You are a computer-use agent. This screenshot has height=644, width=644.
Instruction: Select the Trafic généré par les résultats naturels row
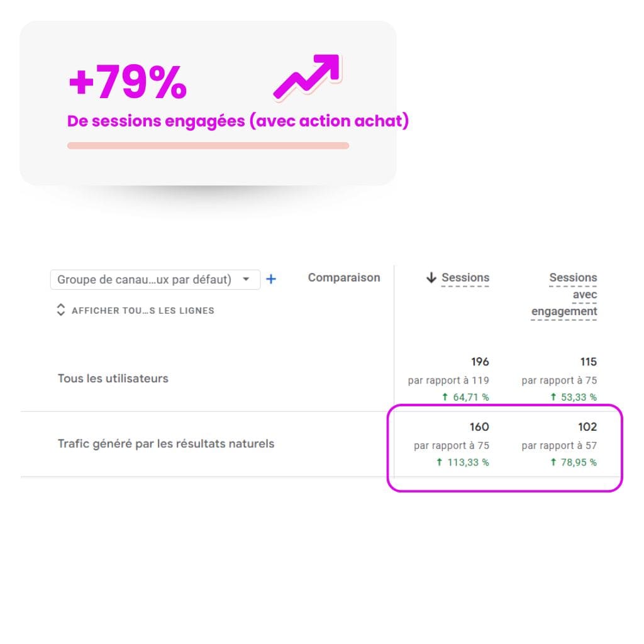[x=165, y=443]
